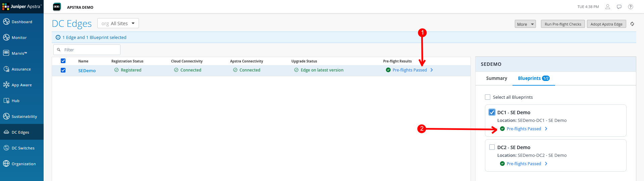Open the Sustainability sidebar icon
This screenshot has height=181, width=644.
(x=6, y=116)
